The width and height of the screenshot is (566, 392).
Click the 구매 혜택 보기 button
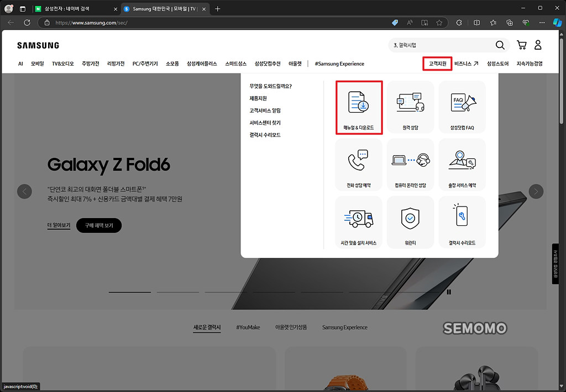tap(99, 225)
